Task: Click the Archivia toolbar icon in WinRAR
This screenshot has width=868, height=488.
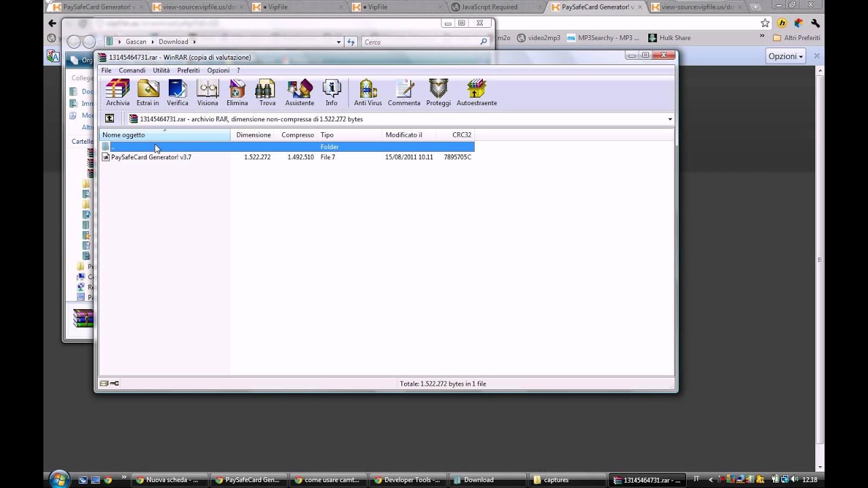Action: pyautogui.click(x=117, y=93)
